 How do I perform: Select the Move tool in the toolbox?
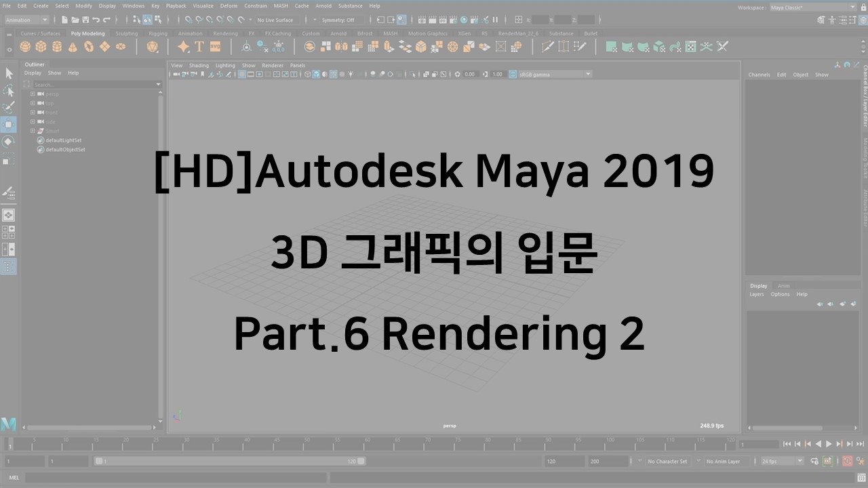(x=9, y=124)
